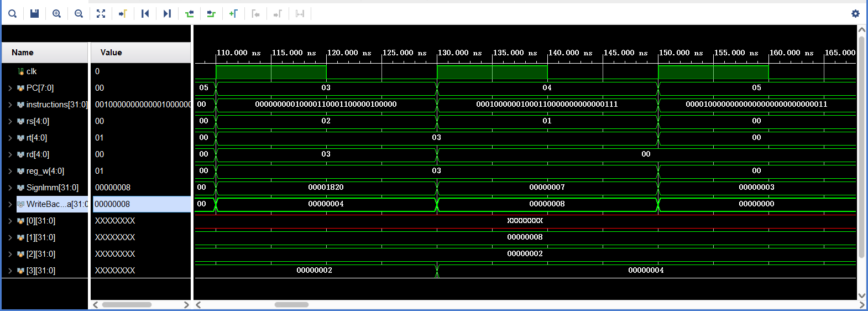Click the waveform scroll left arrow
Screen dimensions: 868x311
click(x=198, y=305)
